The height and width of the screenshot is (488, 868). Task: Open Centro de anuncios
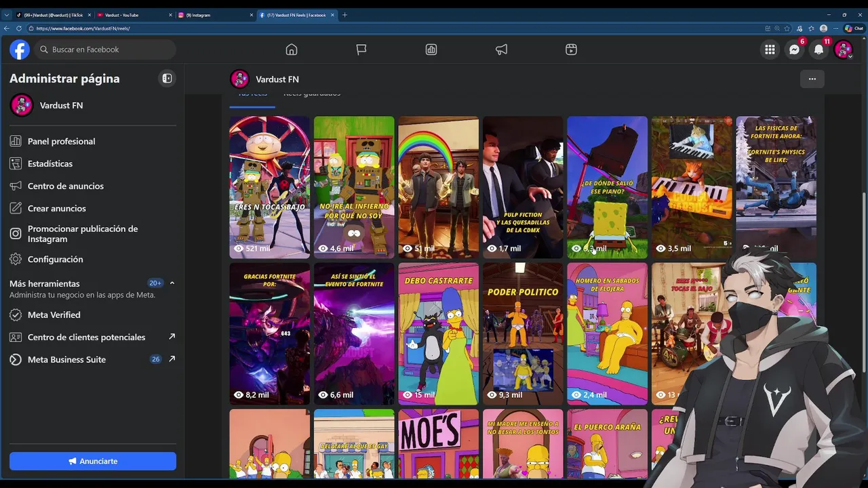93,186
